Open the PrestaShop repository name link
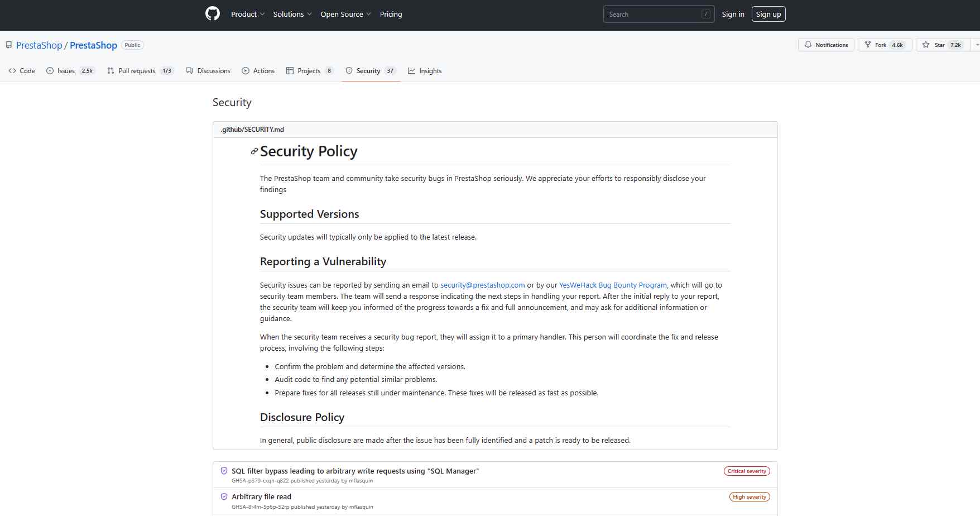The width and height of the screenshot is (980, 516). click(93, 45)
